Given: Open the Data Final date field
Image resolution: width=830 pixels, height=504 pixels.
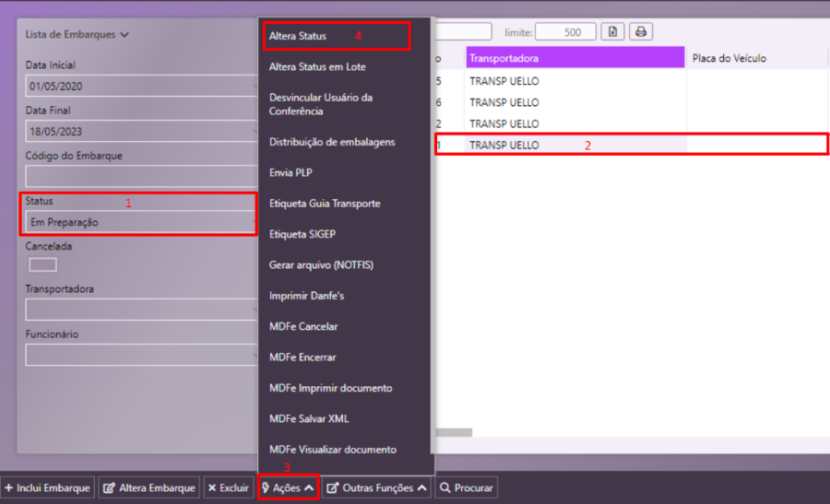Looking at the screenshot, I should coord(141,132).
